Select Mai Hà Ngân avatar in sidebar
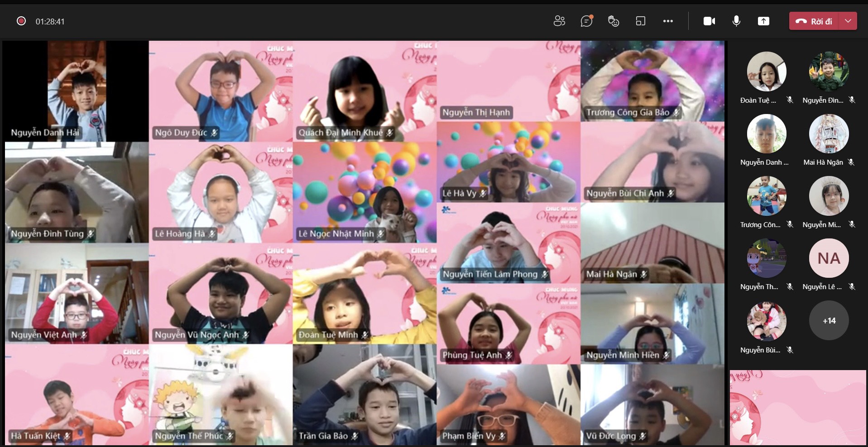868x447 pixels. pyautogui.click(x=829, y=134)
